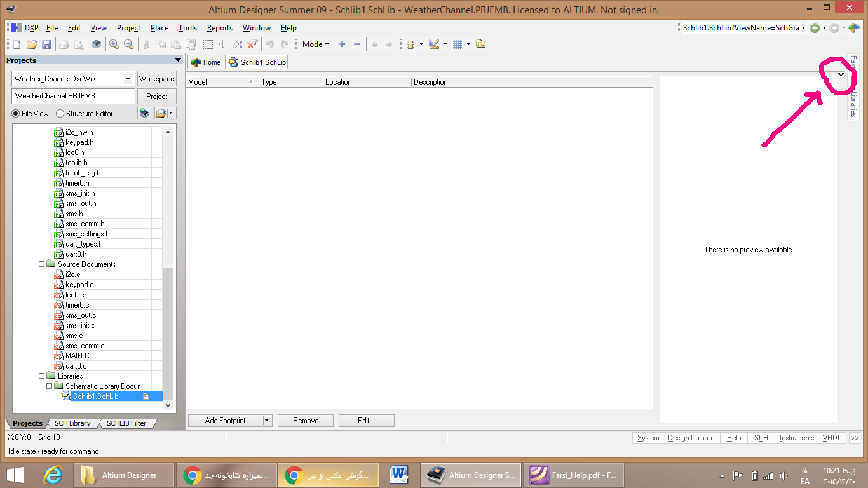
Task: Click the Save floppy disk icon
Action: [46, 44]
